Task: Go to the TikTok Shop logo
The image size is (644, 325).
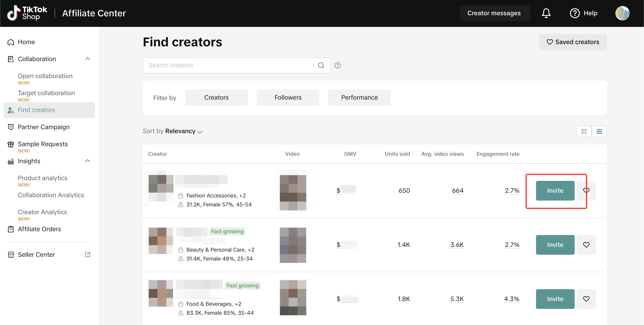Action: pyautogui.click(x=27, y=13)
